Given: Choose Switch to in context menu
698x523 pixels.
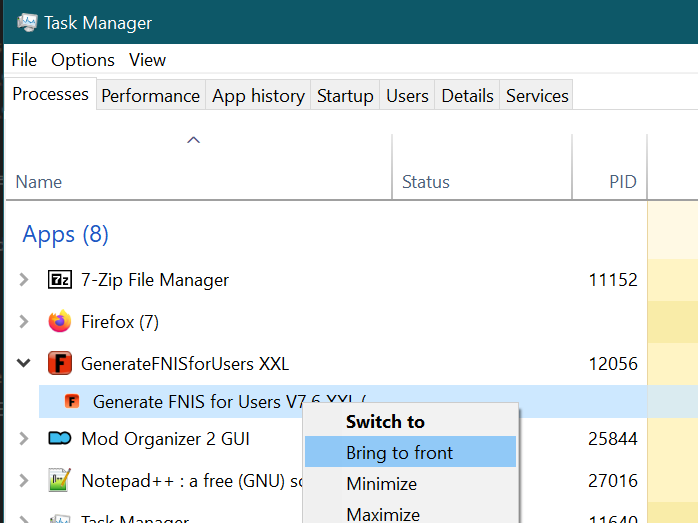Looking at the screenshot, I should click(410, 422).
